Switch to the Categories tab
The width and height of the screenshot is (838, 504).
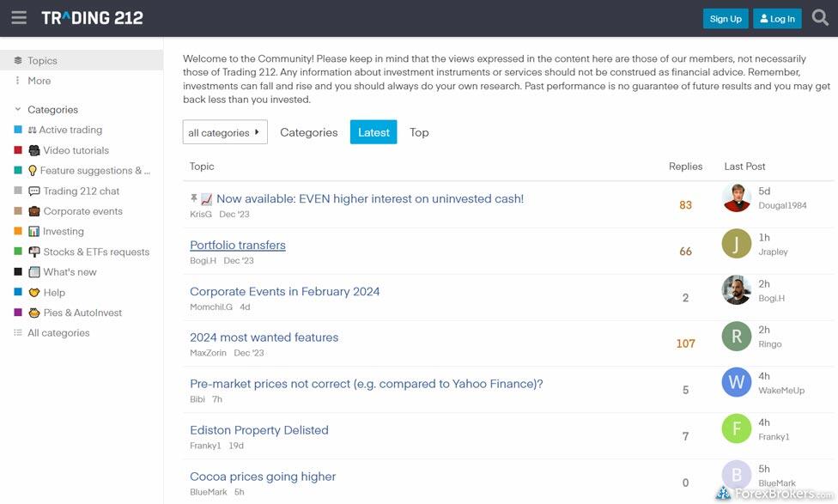[x=309, y=132]
